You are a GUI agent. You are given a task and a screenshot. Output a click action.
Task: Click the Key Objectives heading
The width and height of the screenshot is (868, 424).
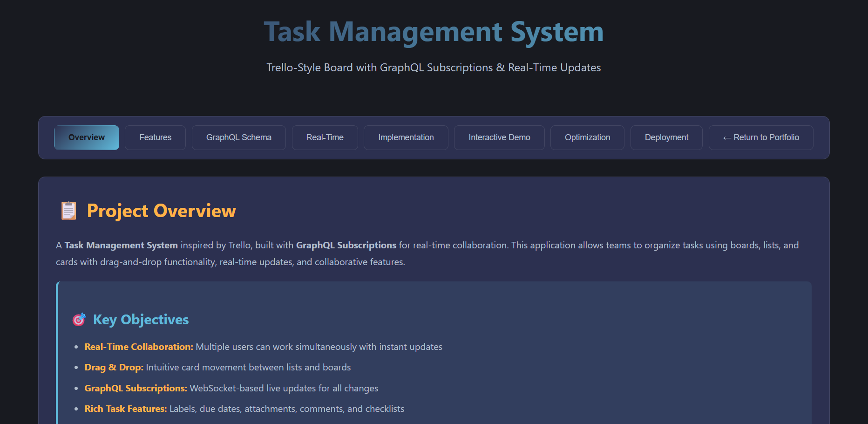click(x=141, y=320)
